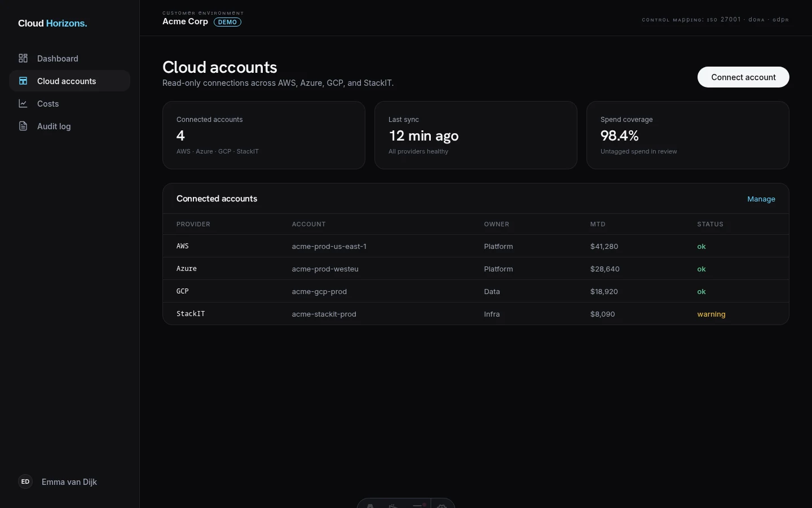Click the Audit log document icon
Screen dimensions: 812x508
23,126
